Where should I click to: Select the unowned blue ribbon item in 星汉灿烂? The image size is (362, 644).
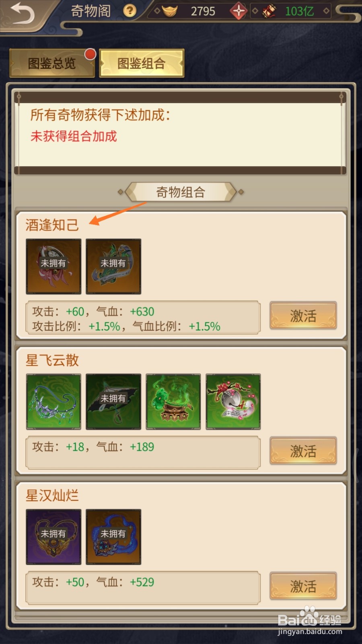[x=113, y=537]
